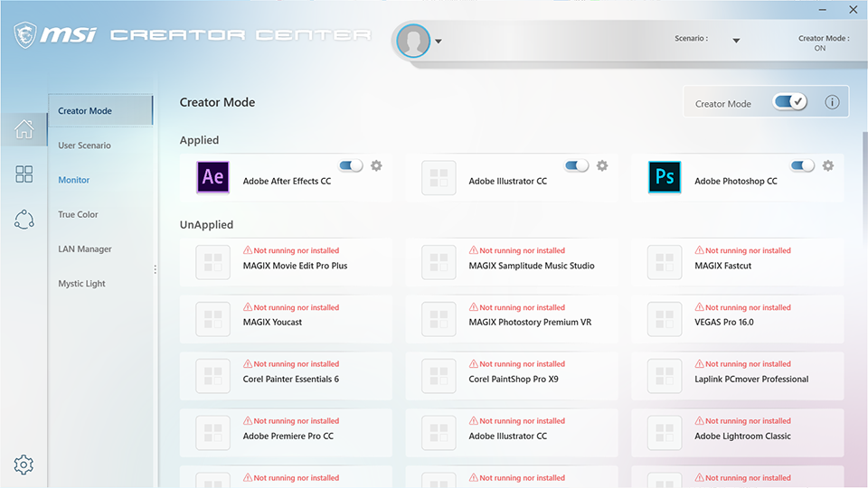Open User Scenario menu item
This screenshot has width=868, height=488.
pyautogui.click(x=85, y=145)
